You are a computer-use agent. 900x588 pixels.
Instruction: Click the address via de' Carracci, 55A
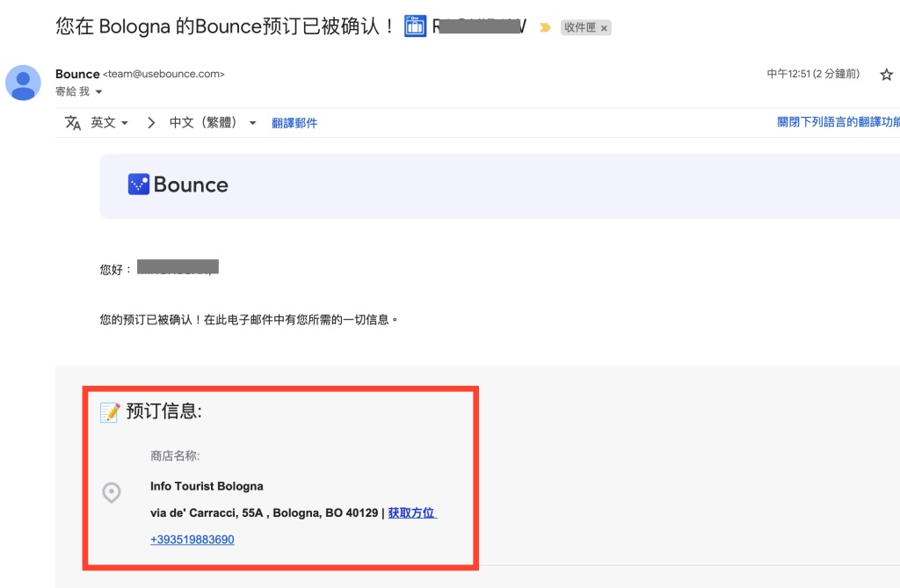pyautogui.click(x=264, y=512)
